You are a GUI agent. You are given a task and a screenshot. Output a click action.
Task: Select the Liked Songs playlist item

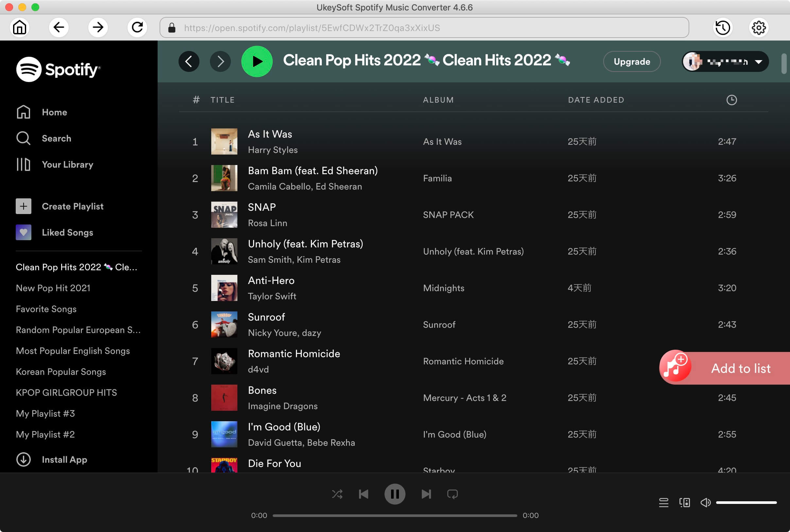[67, 232]
